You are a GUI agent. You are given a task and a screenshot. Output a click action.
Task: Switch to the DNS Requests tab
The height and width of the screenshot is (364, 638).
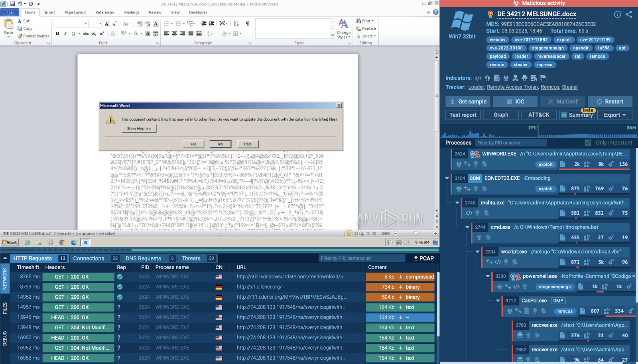[x=150, y=258]
